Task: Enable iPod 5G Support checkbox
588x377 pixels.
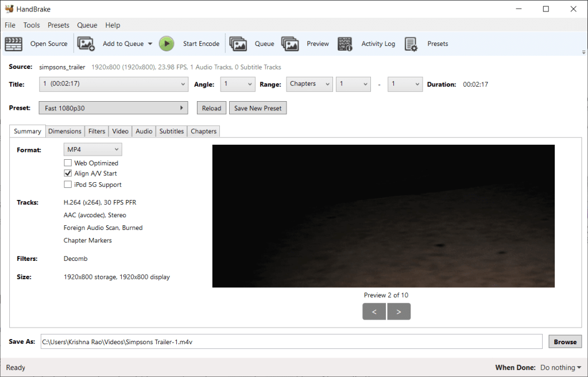Action: pyautogui.click(x=68, y=184)
